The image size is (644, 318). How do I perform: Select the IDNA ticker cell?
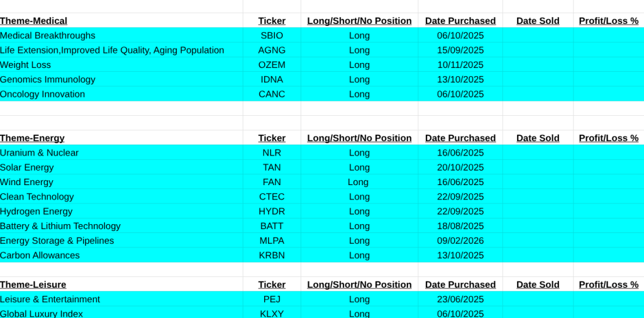(x=272, y=79)
